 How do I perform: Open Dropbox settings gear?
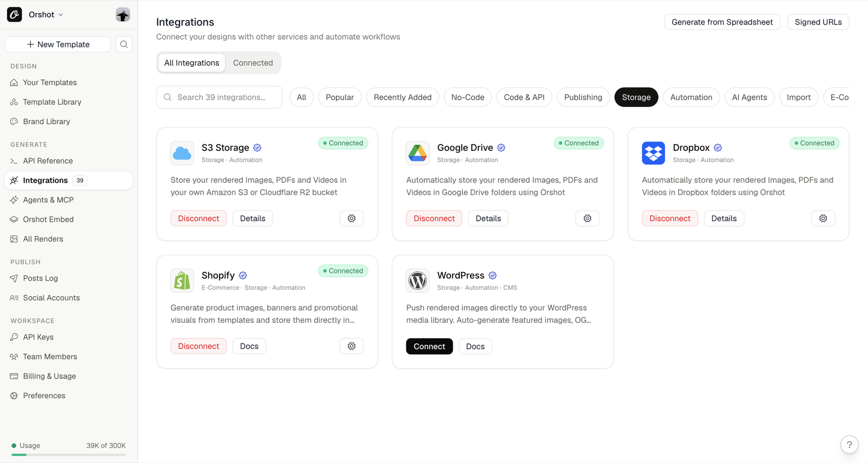823,218
